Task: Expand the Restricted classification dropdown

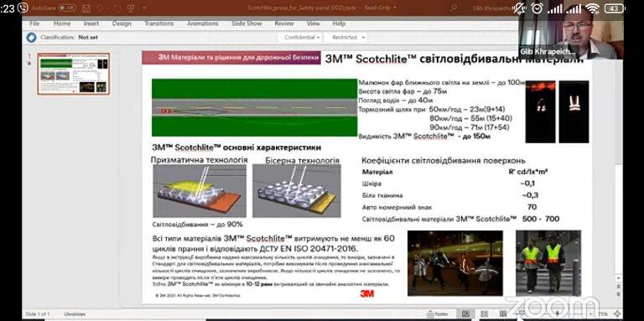Action: coord(348,38)
